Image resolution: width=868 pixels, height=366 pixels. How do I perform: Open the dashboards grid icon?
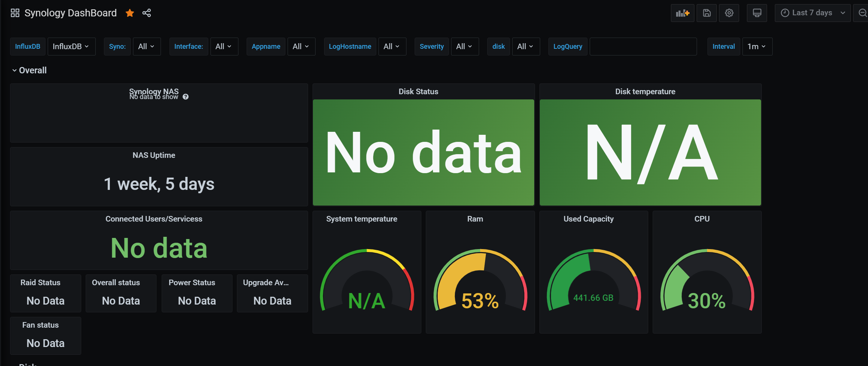(15, 13)
